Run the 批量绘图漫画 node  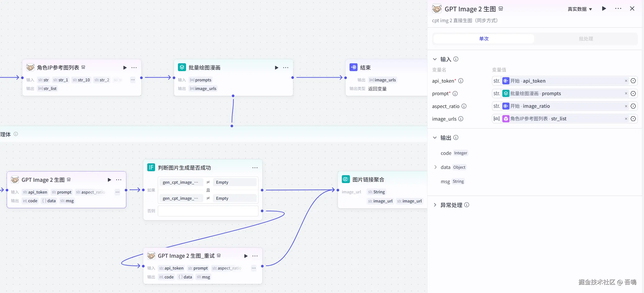(x=276, y=68)
